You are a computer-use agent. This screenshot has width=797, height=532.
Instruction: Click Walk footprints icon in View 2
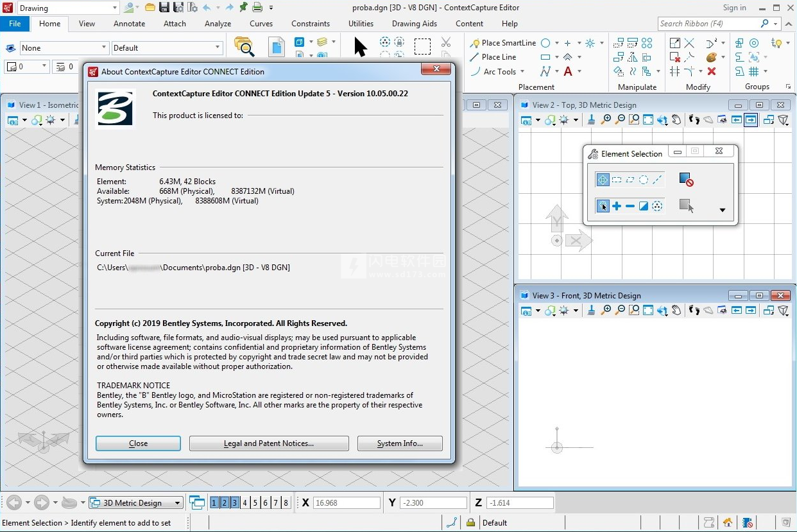click(694, 120)
